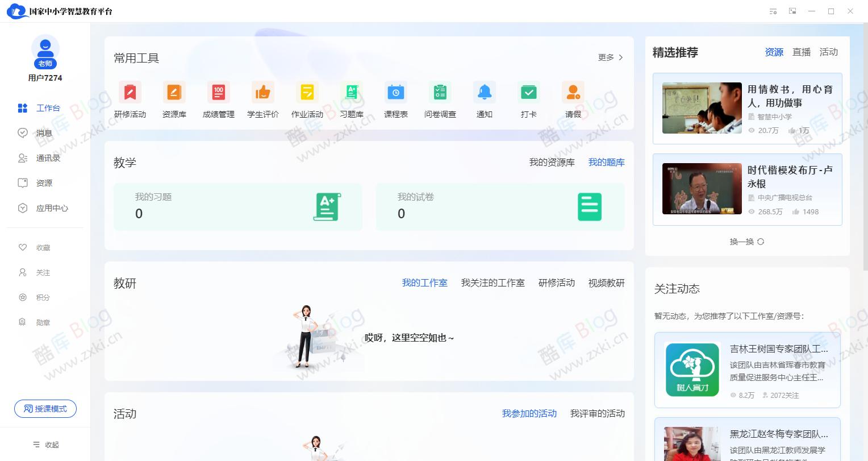Click 我评审的活动 link
The image size is (868, 461).
[x=597, y=414]
